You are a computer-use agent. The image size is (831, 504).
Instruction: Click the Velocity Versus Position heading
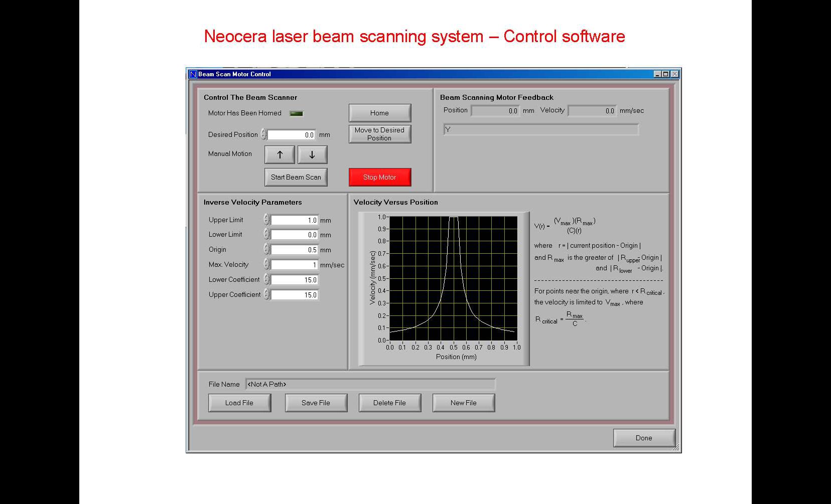[x=396, y=202]
